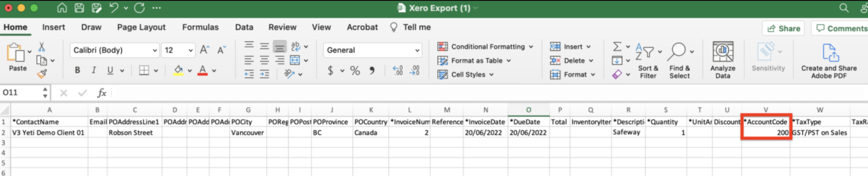The height and width of the screenshot is (176, 868).
Task: Open the Page Layout tab
Action: [x=141, y=27]
